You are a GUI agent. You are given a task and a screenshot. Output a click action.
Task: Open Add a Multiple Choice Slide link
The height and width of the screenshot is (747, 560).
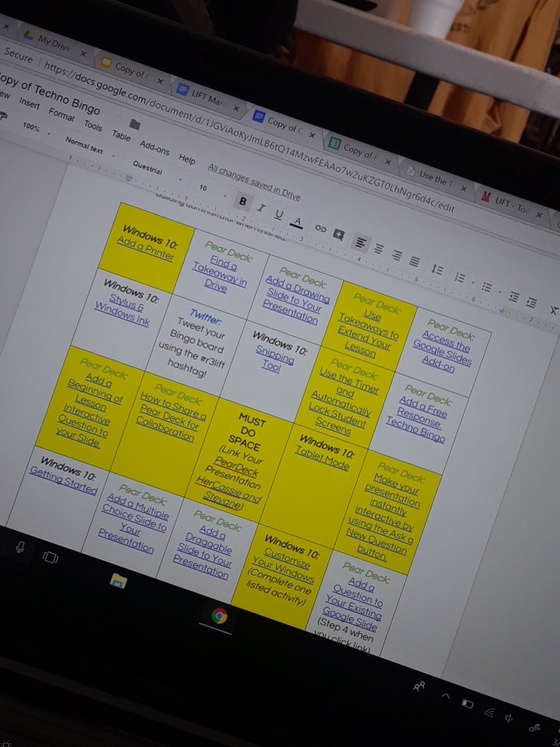[134, 523]
